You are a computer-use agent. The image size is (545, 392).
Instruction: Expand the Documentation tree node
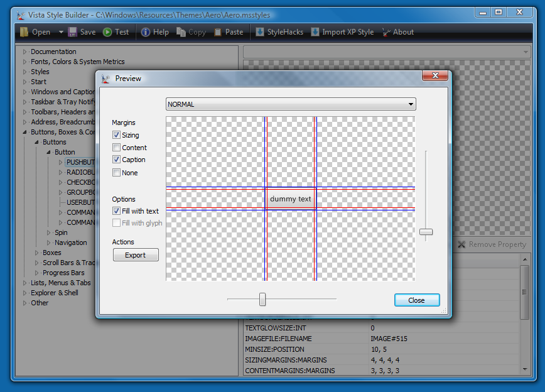(25, 52)
